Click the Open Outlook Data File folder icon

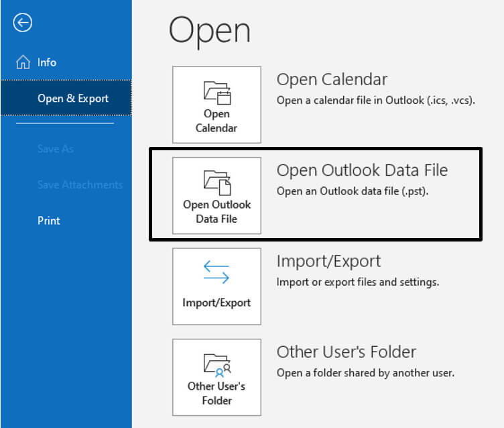click(x=217, y=182)
